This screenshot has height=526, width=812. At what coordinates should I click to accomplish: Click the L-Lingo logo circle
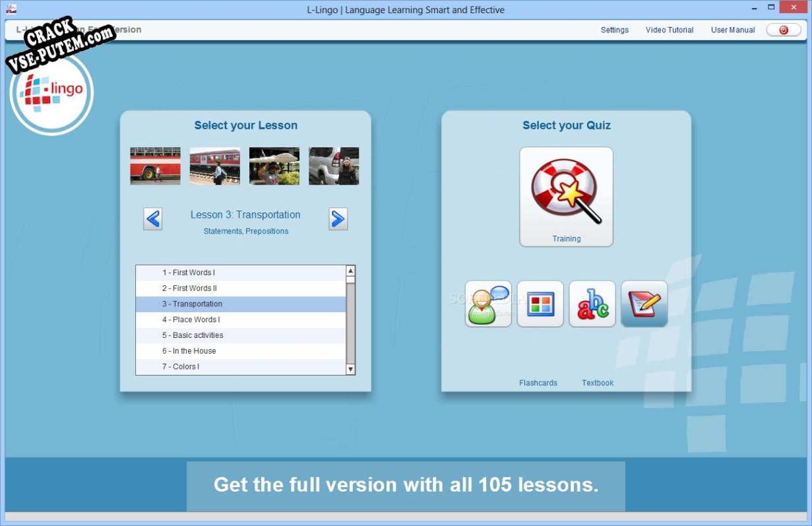pos(51,92)
